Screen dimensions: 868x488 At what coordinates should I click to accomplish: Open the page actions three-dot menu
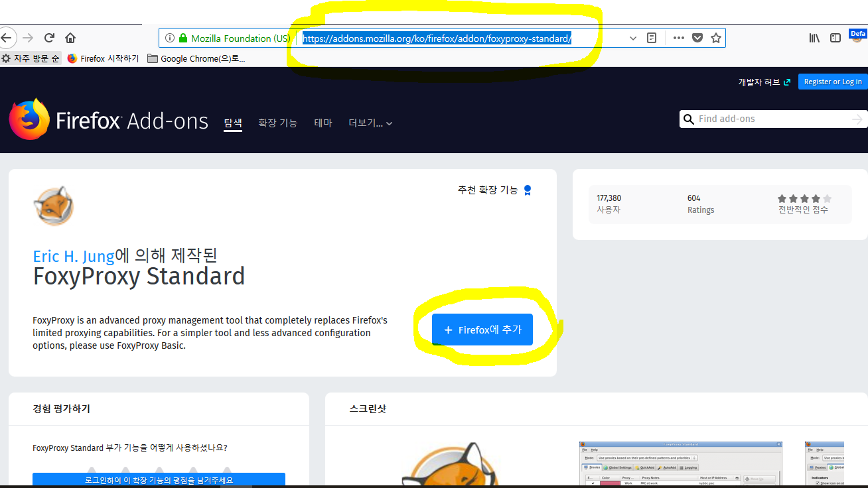(678, 38)
